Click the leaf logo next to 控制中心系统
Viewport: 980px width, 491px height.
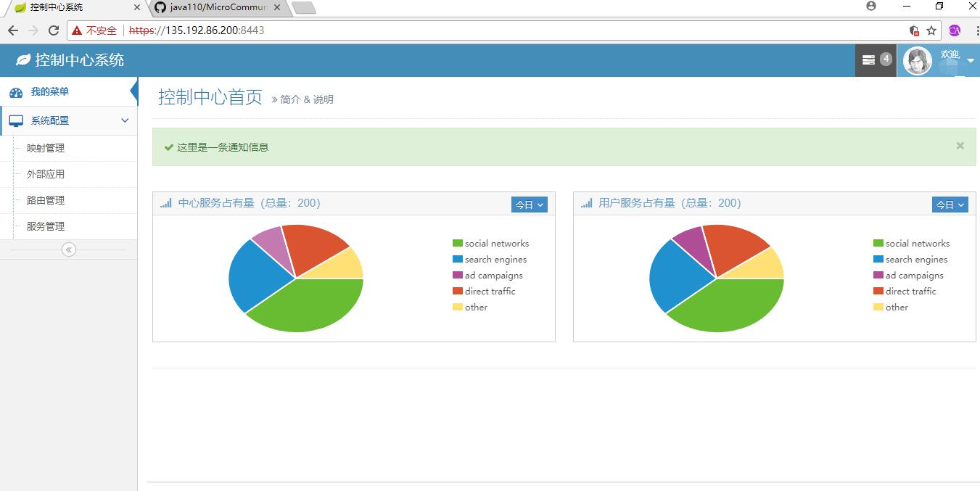click(x=22, y=60)
